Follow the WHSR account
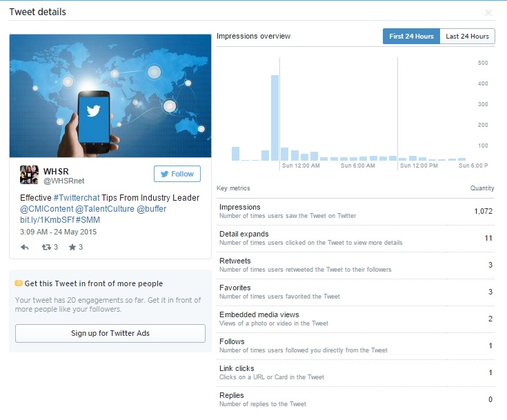The height and width of the screenshot is (420, 507). tap(177, 174)
